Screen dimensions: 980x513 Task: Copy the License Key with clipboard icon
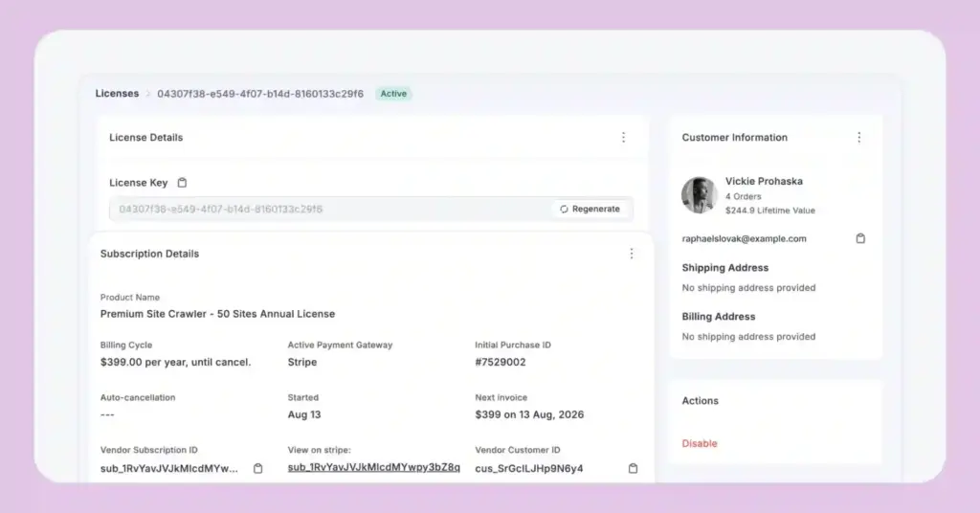point(183,183)
